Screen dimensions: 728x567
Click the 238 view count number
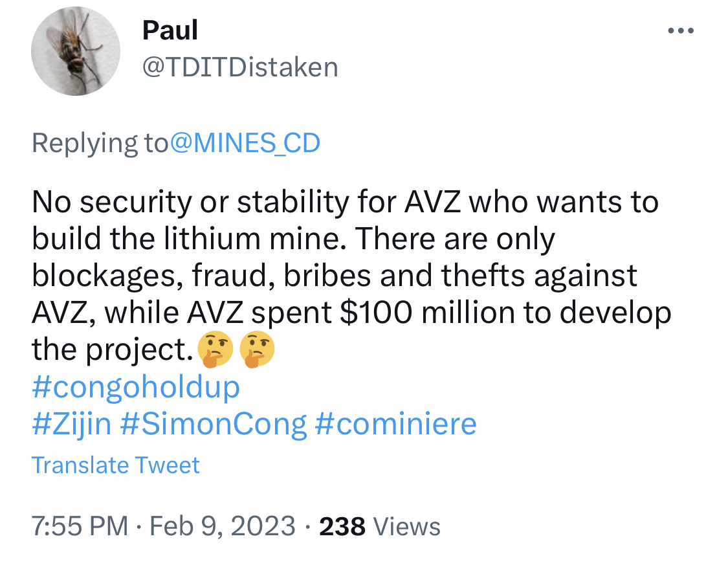[x=343, y=526]
